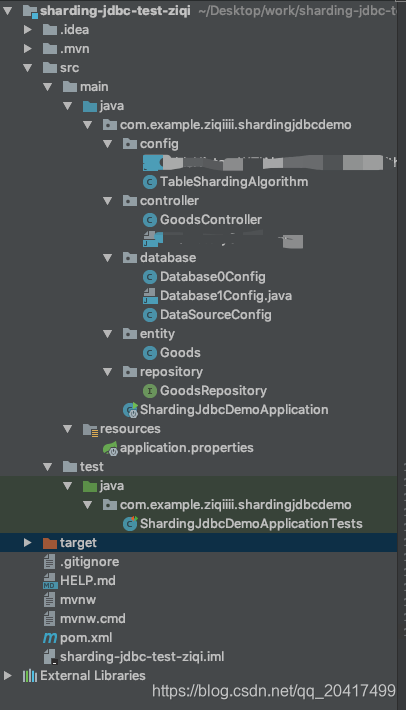
Task: Click the Spring leaf icon of application.properties
Action: (110, 448)
